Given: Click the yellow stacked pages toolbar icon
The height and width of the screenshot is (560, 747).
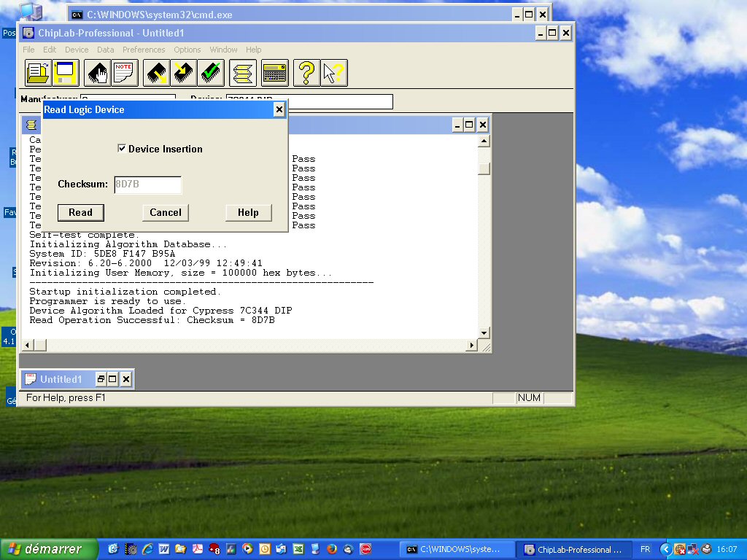Looking at the screenshot, I should click(242, 73).
